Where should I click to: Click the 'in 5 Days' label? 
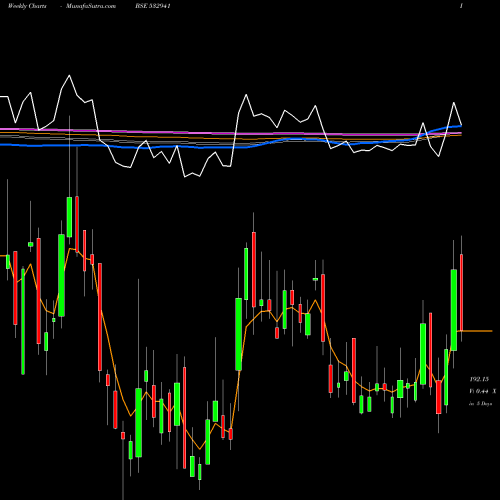click(480, 404)
